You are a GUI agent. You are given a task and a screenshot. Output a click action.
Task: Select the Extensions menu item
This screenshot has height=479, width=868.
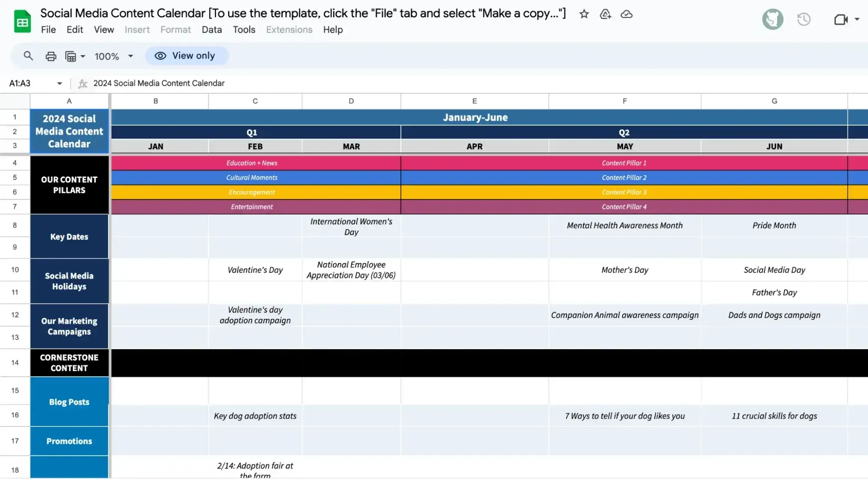(289, 30)
